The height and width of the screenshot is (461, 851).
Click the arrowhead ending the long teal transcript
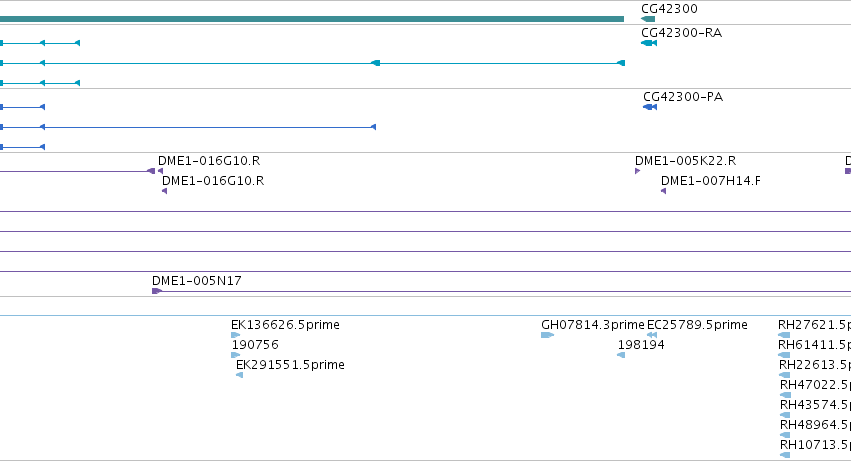tap(621, 63)
